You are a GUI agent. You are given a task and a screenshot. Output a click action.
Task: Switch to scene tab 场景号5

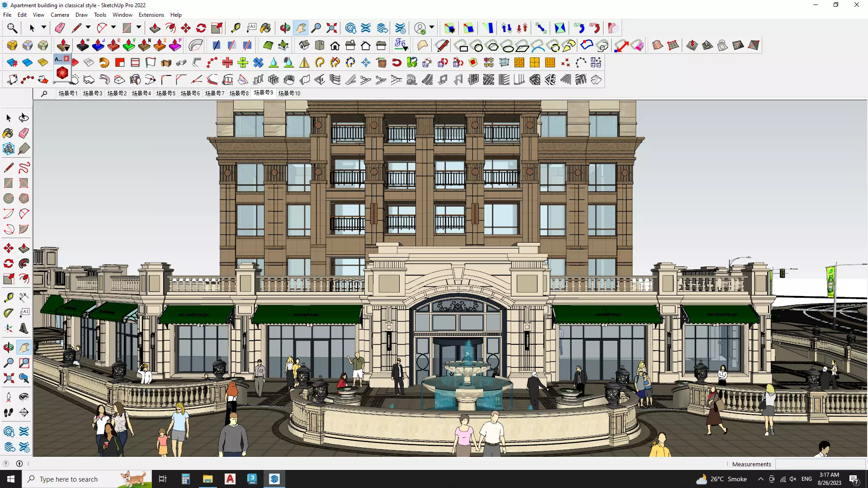[x=165, y=93]
